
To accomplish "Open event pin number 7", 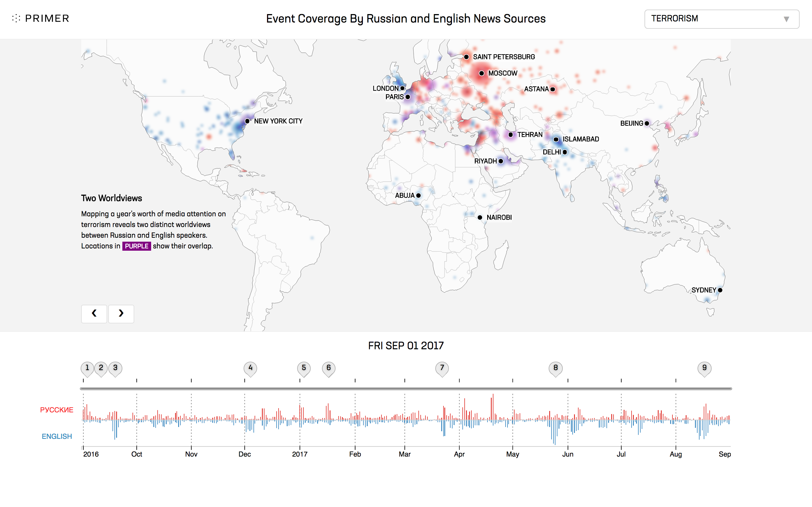I will [442, 368].
